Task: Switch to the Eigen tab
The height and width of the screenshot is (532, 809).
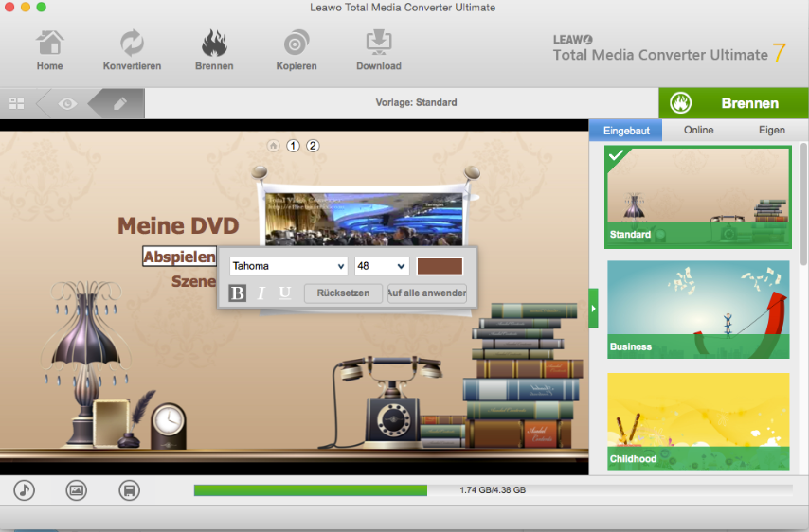Action: click(x=772, y=131)
